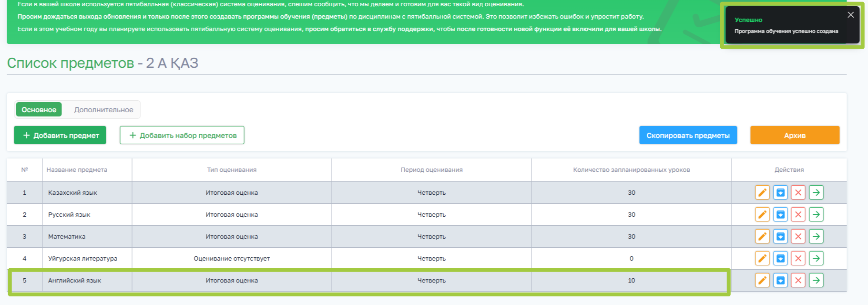Viewport: 868px width, 305px height.
Task: Delete the Казахский язык subject
Action: click(798, 192)
